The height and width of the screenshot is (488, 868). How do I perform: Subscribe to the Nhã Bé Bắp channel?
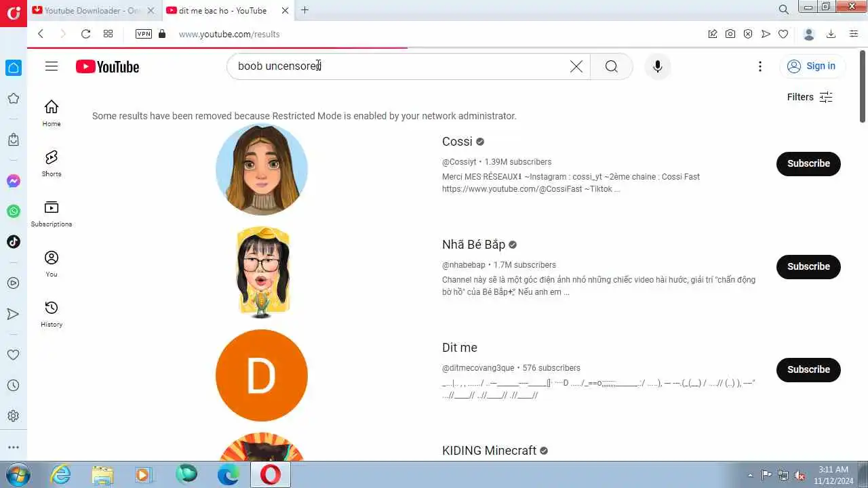pos(808,266)
